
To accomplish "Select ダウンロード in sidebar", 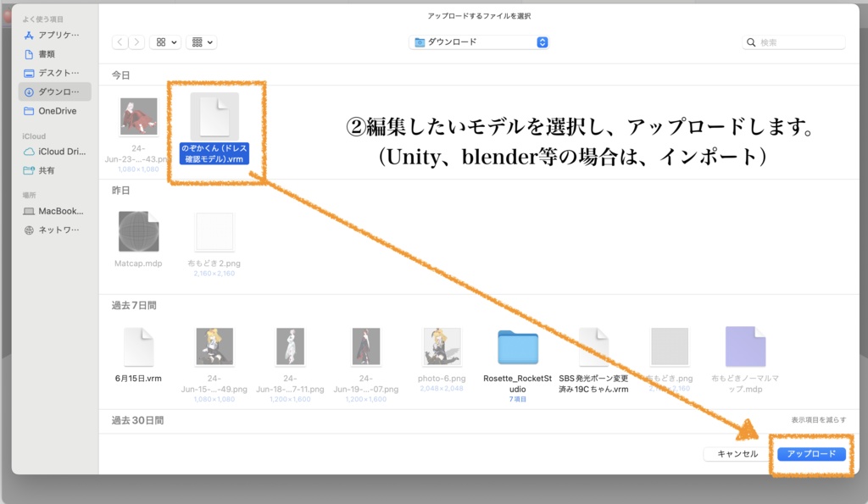I will [54, 91].
